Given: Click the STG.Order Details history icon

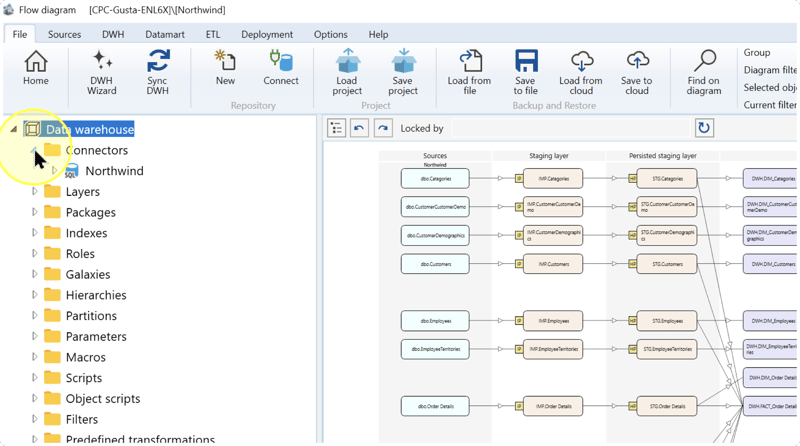Looking at the screenshot, I should 633,406.
